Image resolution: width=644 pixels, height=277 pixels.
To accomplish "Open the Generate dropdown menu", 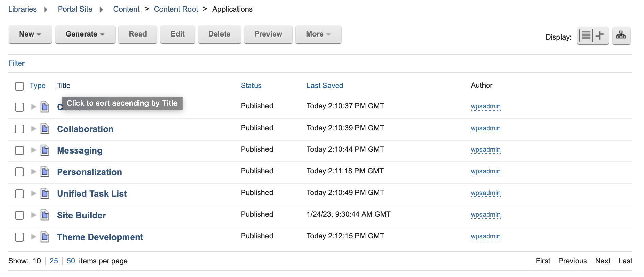I will 85,34.
